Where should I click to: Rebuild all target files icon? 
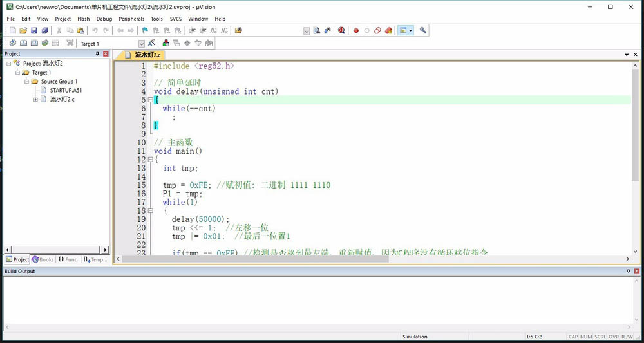point(34,42)
